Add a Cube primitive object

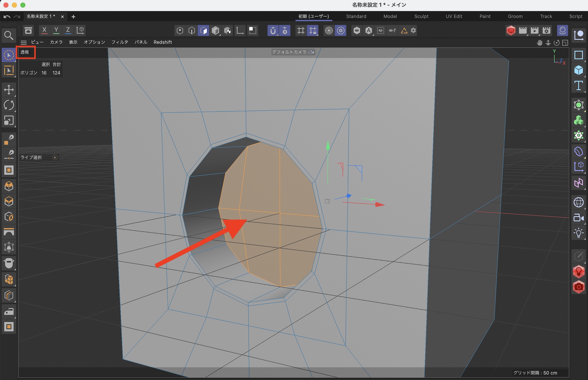[578, 70]
